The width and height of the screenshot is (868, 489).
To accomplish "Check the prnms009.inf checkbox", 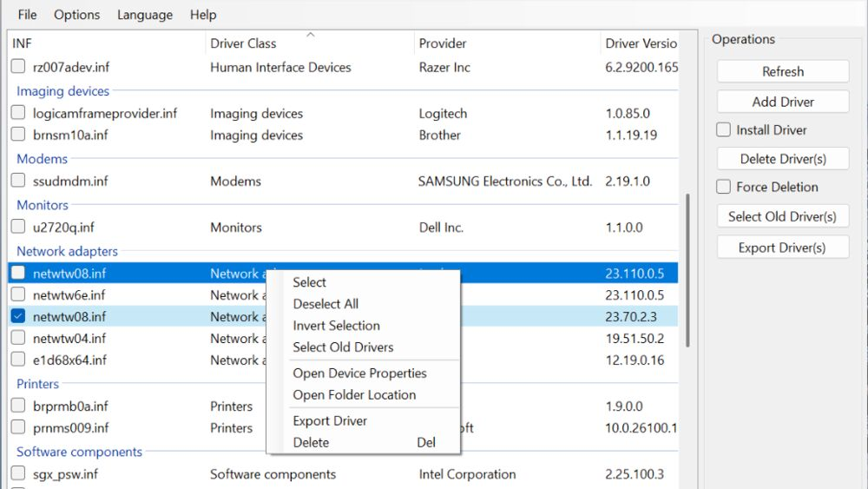I will pyautogui.click(x=18, y=427).
